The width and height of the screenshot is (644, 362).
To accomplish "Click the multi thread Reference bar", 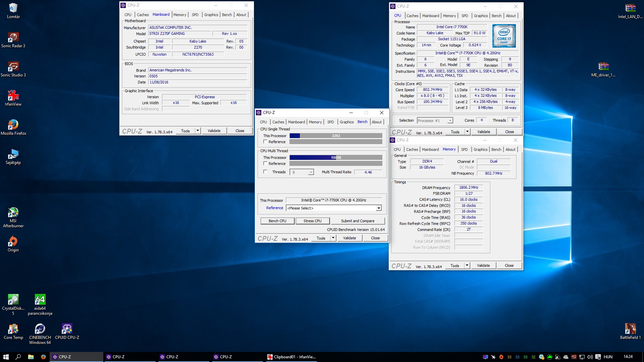I will 336,164.
